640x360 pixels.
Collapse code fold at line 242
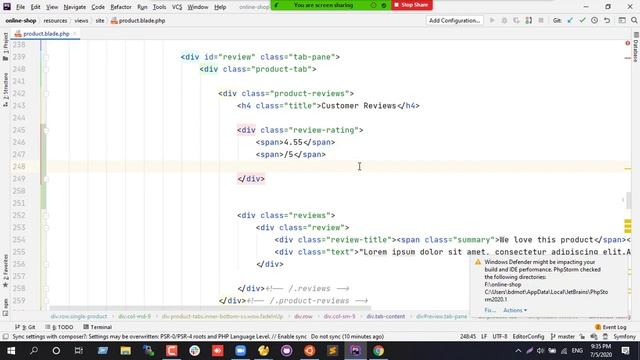point(46,94)
